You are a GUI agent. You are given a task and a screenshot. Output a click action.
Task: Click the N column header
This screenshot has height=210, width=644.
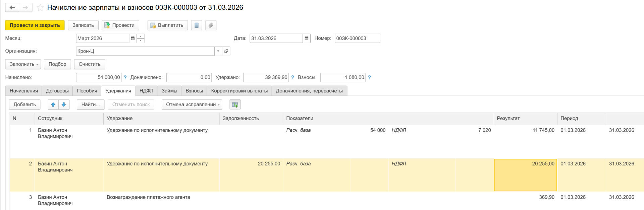pos(22,119)
